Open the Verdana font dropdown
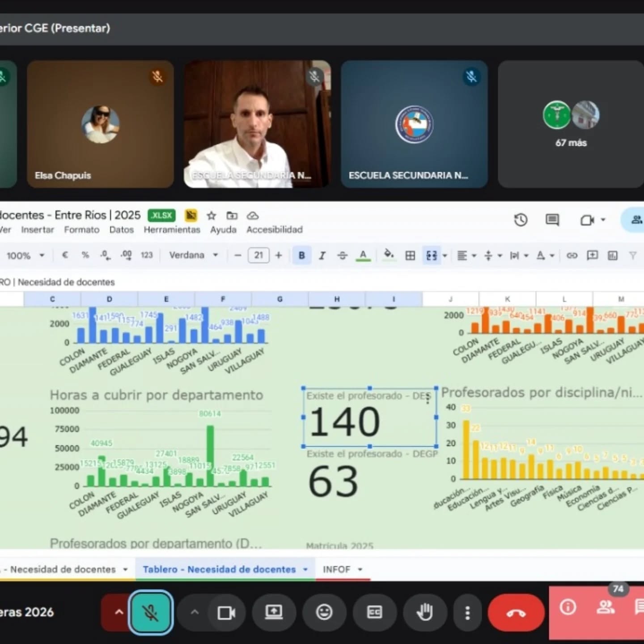This screenshot has width=644, height=644. [x=193, y=255]
